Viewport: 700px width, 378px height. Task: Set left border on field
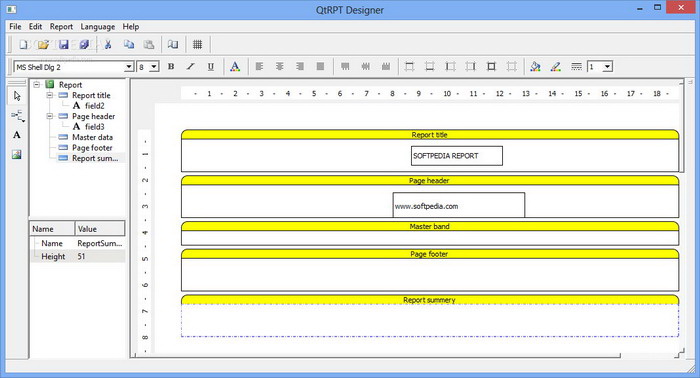[x=450, y=66]
